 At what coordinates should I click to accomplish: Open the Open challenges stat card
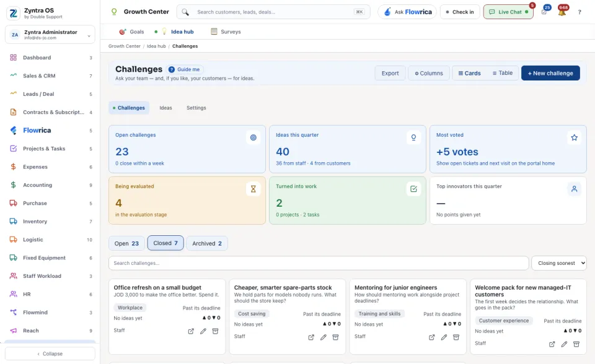187,149
